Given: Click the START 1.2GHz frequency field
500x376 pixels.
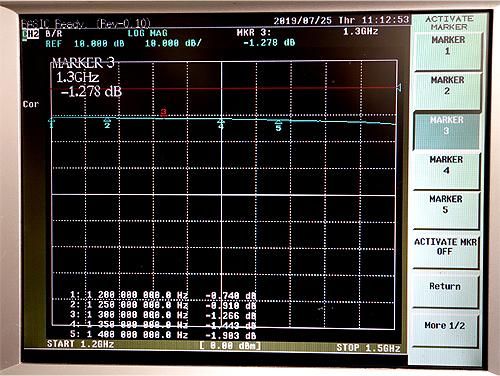Looking at the screenshot, I should coord(80,344).
